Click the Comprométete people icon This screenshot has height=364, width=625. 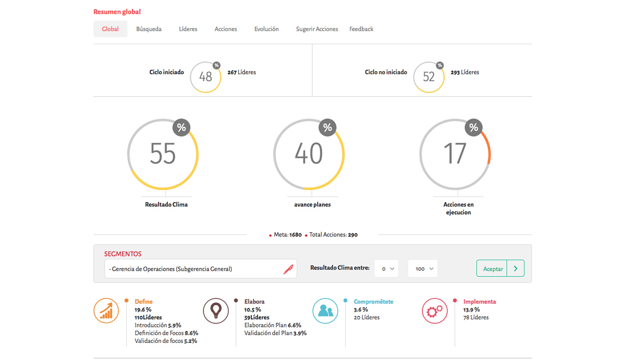click(325, 311)
